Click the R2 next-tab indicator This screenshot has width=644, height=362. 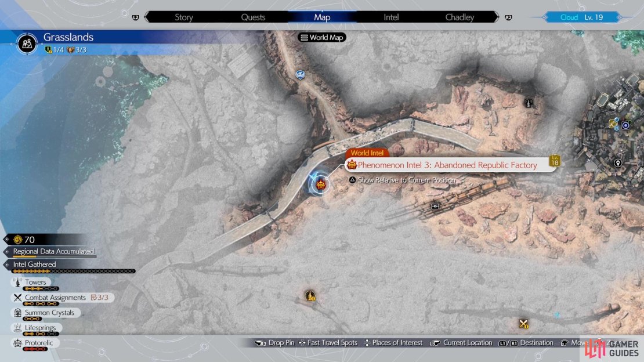(x=508, y=17)
